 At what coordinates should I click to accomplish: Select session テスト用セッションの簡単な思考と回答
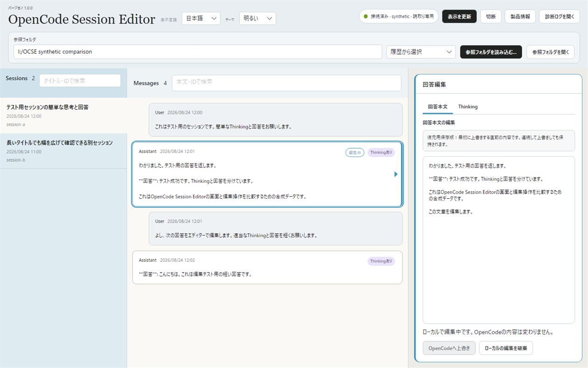63,115
